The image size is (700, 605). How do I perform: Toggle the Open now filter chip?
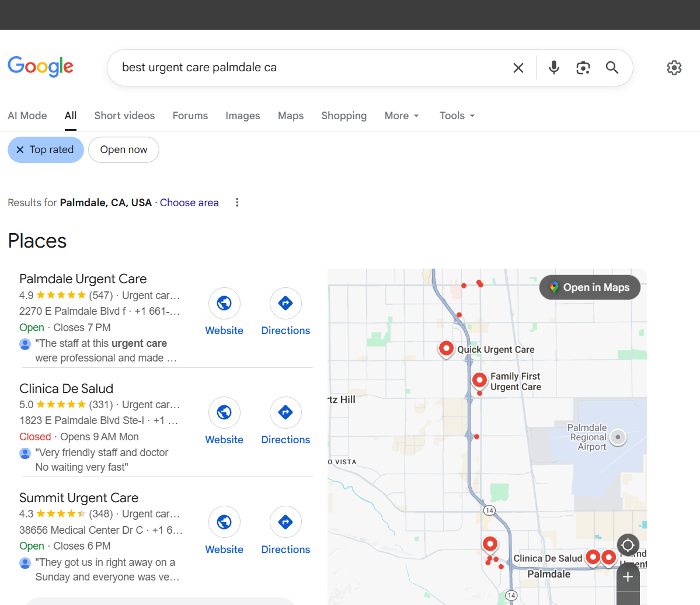click(x=124, y=149)
